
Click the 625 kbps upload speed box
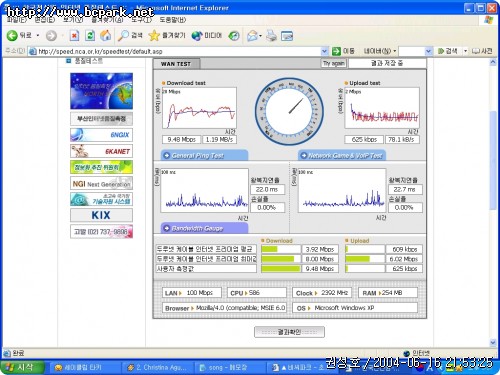pos(364,139)
